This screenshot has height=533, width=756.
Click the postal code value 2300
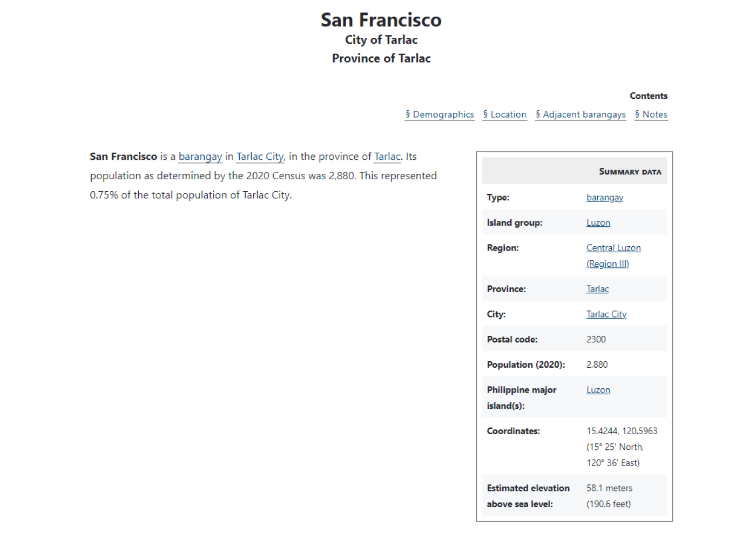(596, 339)
